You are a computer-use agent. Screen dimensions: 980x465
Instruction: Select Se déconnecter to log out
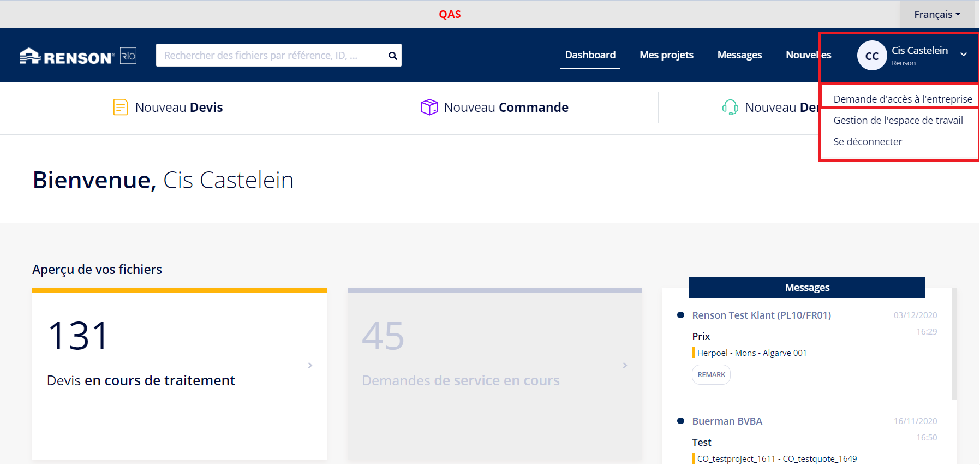(x=868, y=141)
